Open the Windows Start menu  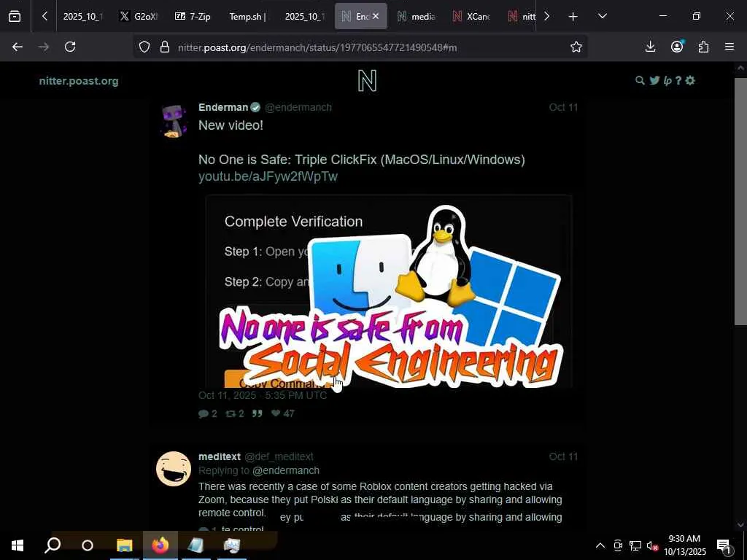(x=18, y=545)
